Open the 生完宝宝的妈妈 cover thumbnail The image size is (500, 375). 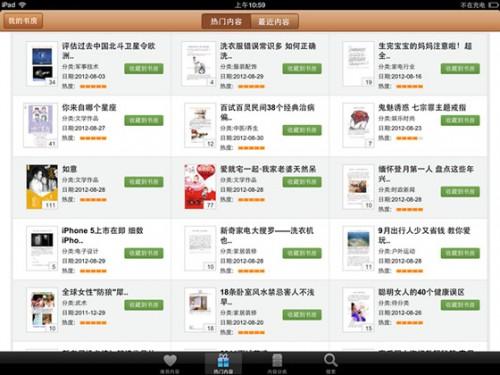[x=358, y=64]
